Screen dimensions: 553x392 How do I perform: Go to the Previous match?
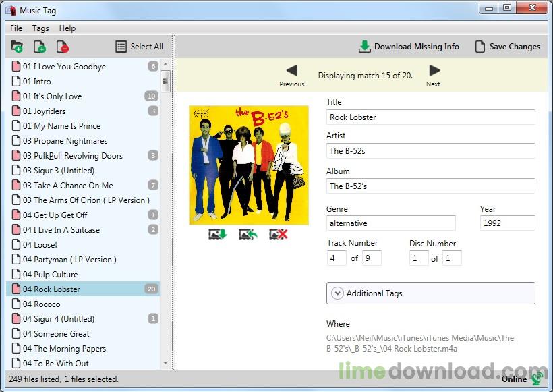291,76
